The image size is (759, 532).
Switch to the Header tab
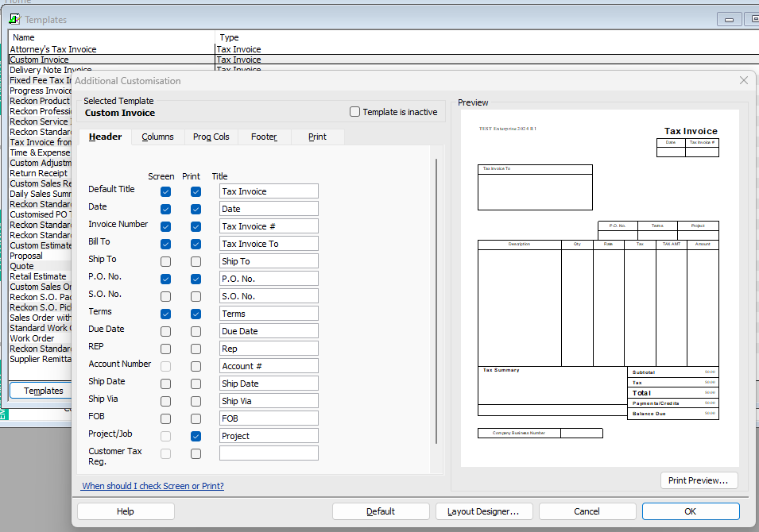(x=105, y=137)
